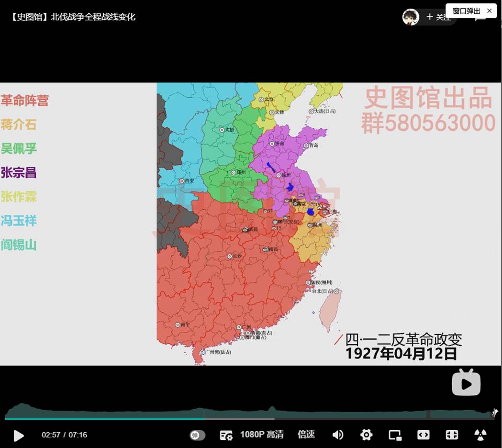Enter web fullscreen mode
The image size is (502, 448).
[x=452, y=435]
